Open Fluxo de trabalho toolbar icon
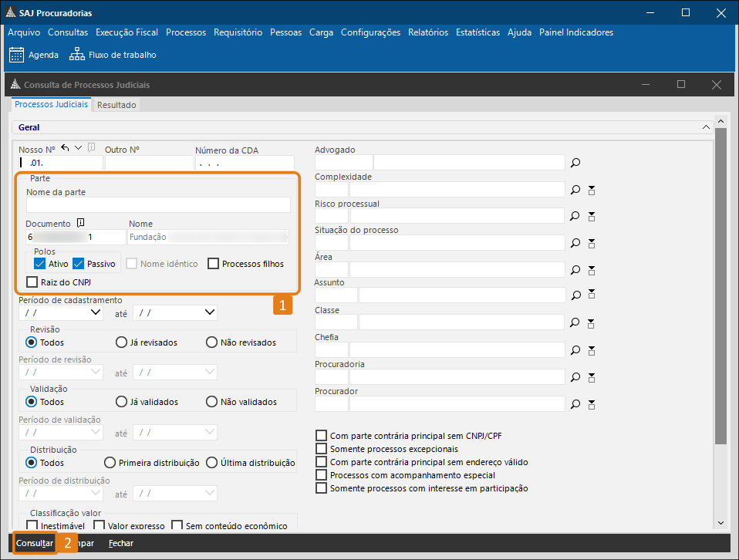739x560 pixels. tap(77, 55)
